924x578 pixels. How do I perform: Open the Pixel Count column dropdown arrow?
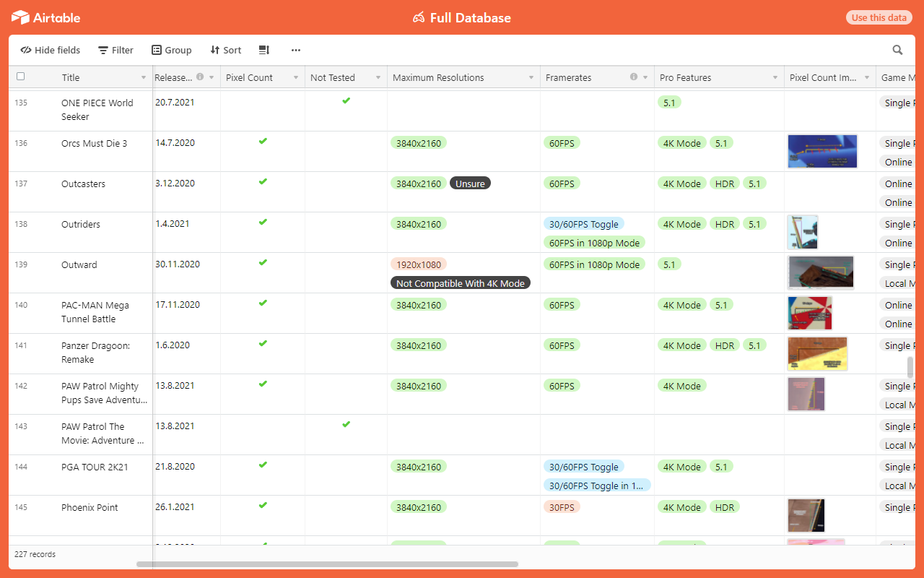pyautogui.click(x=296, y=77)
